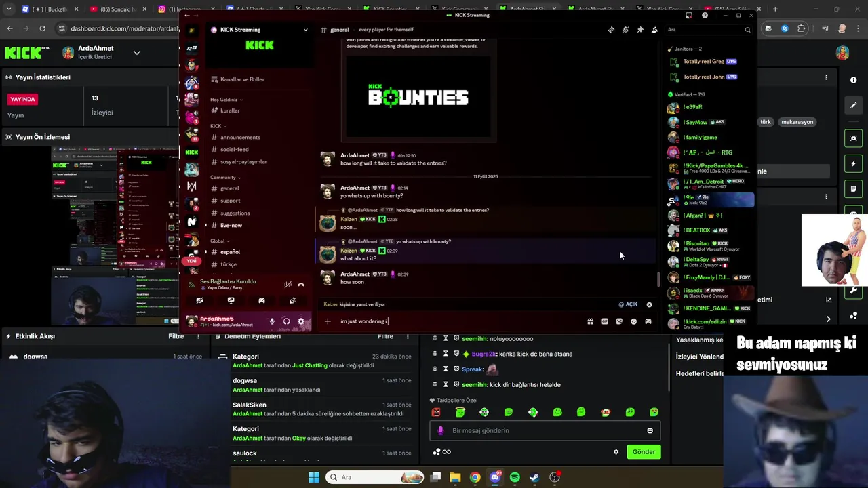The width and height of the screenshot is (868, 488).
Task: Click the türk tag on the dashboard
Action: point(766,122)
